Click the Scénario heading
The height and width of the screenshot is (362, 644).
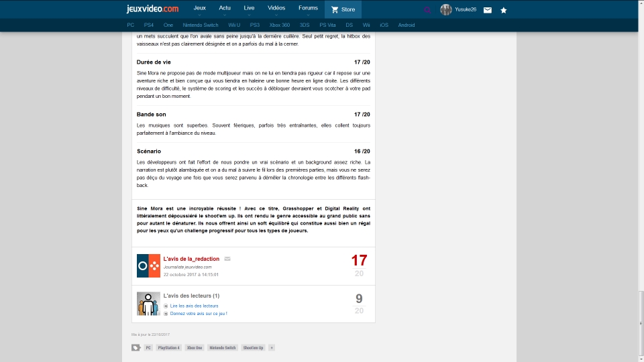click(x=149, y=152)
